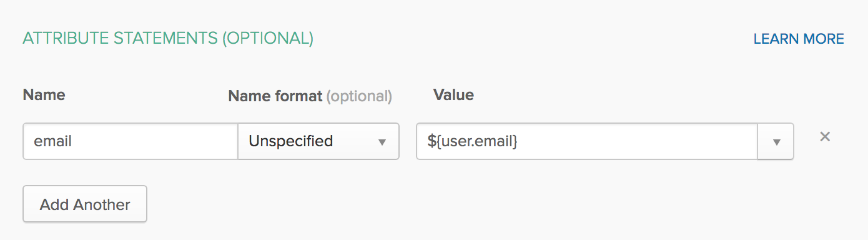Click the Name column label

coord(44,95)
